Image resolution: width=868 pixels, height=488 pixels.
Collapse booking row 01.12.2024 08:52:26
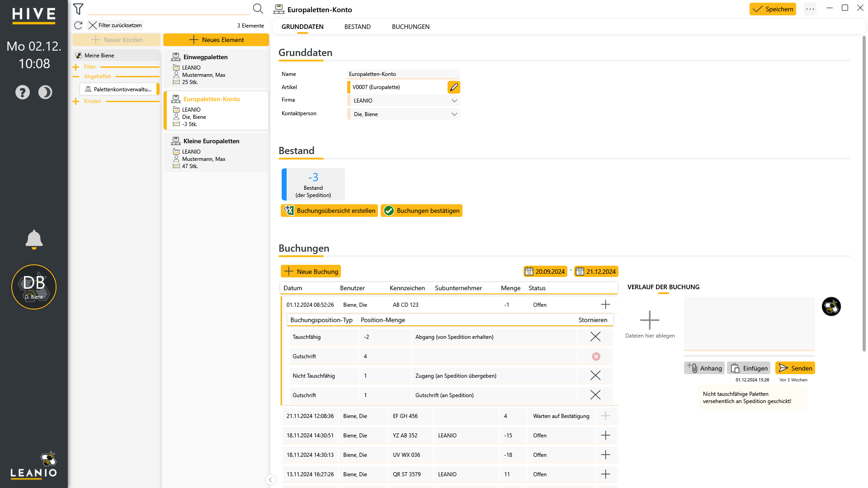[x=606, y=305]
